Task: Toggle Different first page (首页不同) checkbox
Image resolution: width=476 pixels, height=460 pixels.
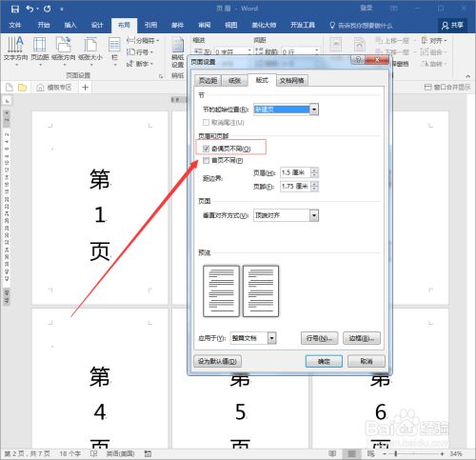Action: [x=206, y=160]
